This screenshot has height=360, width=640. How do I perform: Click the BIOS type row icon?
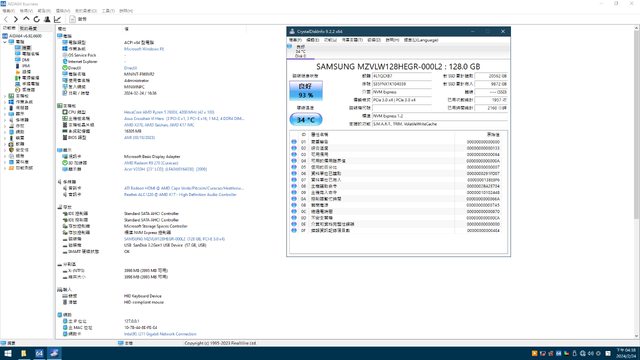pos(65,138)
